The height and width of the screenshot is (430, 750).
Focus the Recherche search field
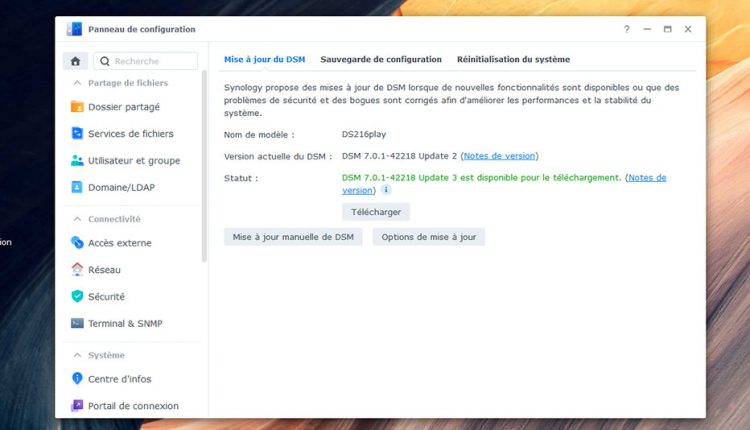pyautogui.click(x=145, y=61)
